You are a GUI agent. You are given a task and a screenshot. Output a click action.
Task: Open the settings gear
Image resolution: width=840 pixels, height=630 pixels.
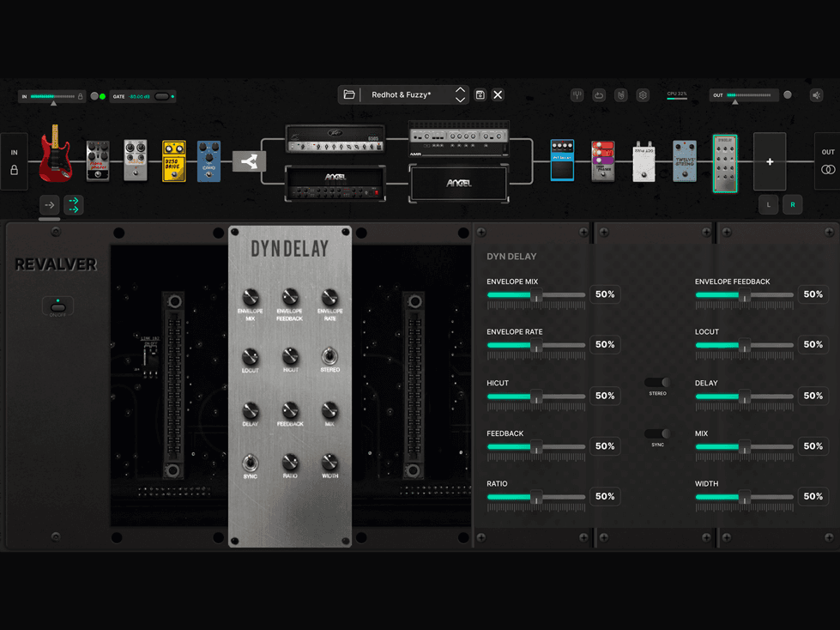[x=643, y=94]
